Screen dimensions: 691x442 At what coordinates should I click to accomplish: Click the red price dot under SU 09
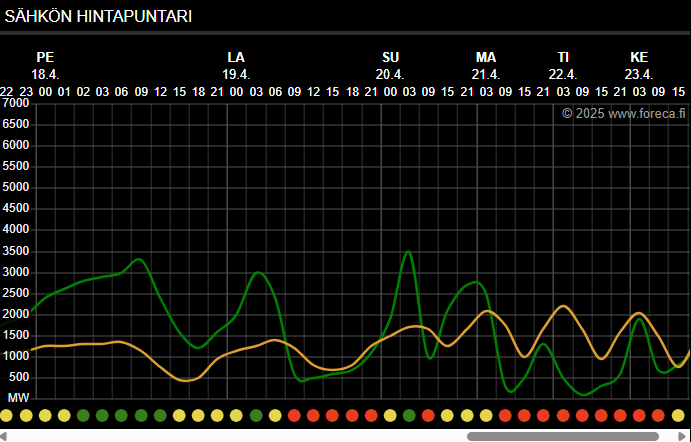[428, 414]
